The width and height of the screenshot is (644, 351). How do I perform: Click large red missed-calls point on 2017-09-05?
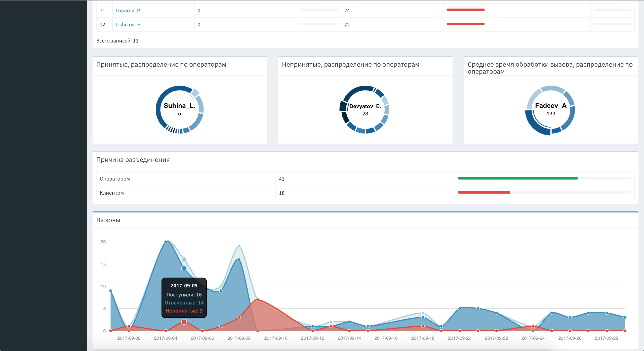184,322
